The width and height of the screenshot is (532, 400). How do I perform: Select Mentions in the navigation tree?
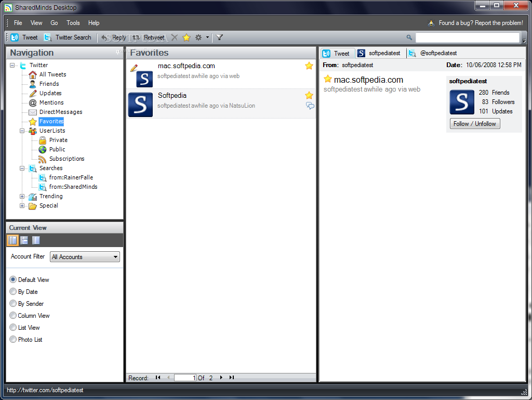51,102
